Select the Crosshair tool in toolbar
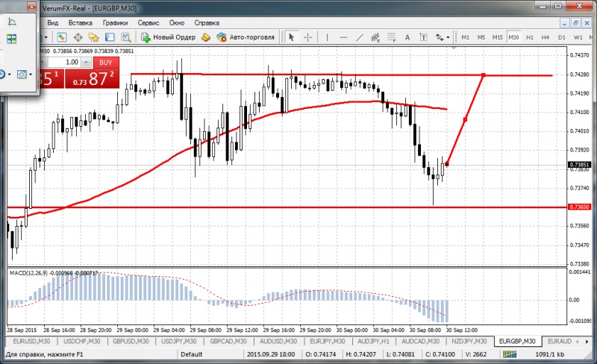 pos(308,37)
